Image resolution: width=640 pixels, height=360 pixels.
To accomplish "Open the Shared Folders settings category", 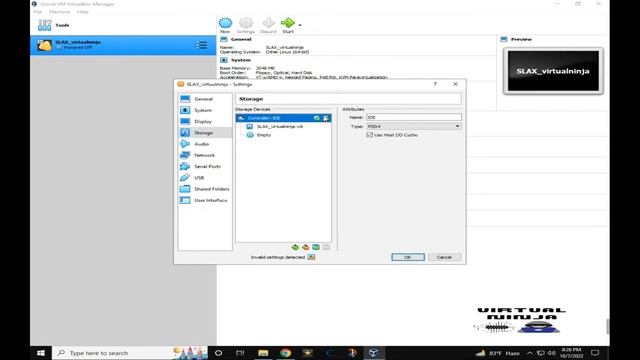I will 204,189.
